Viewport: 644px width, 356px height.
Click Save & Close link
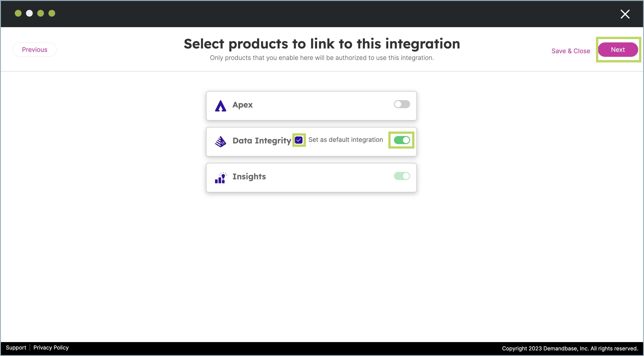click(570, 51)
